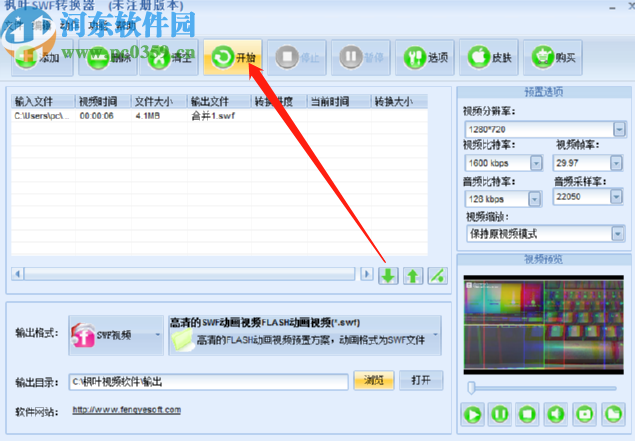This screenshot has width=635, height=441.
Task: Click the green edit pencil icon
Action: click(437, 276)
